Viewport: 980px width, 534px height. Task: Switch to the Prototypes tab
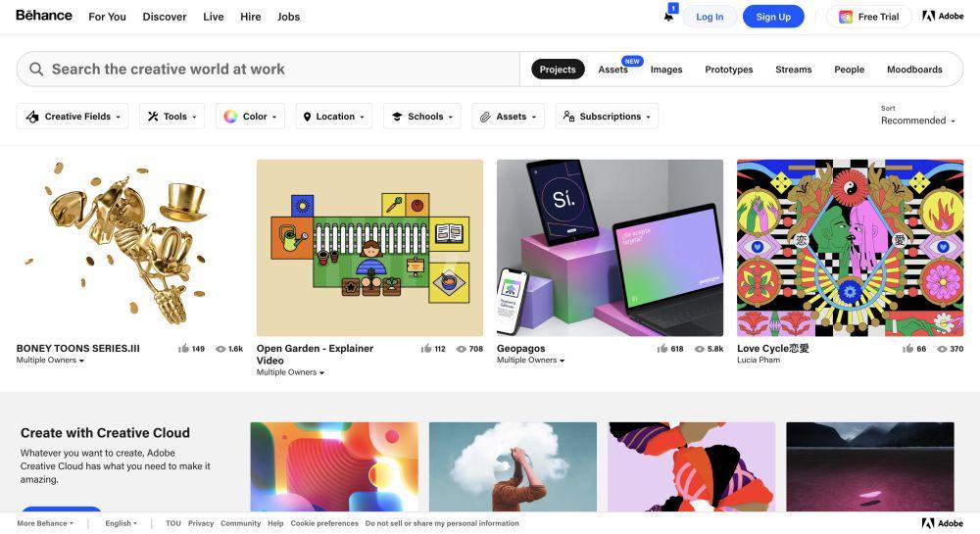click(x=729, y=70)
